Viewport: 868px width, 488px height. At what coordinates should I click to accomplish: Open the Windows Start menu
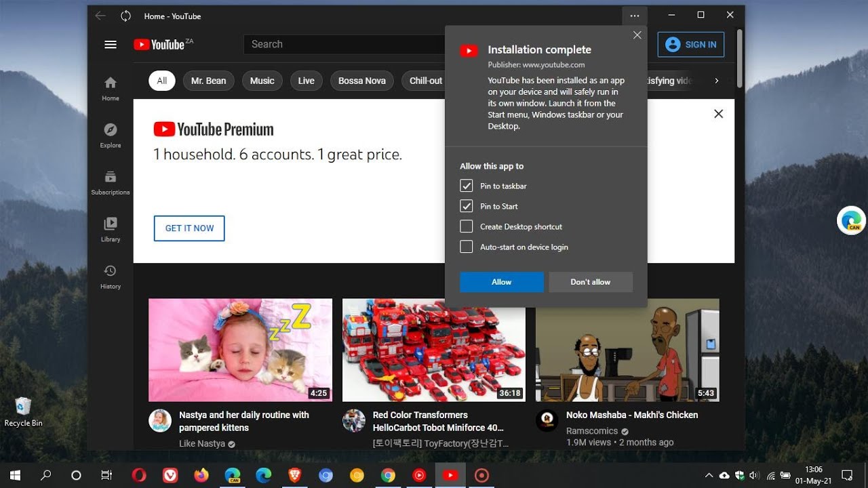(x=15, y=475)
